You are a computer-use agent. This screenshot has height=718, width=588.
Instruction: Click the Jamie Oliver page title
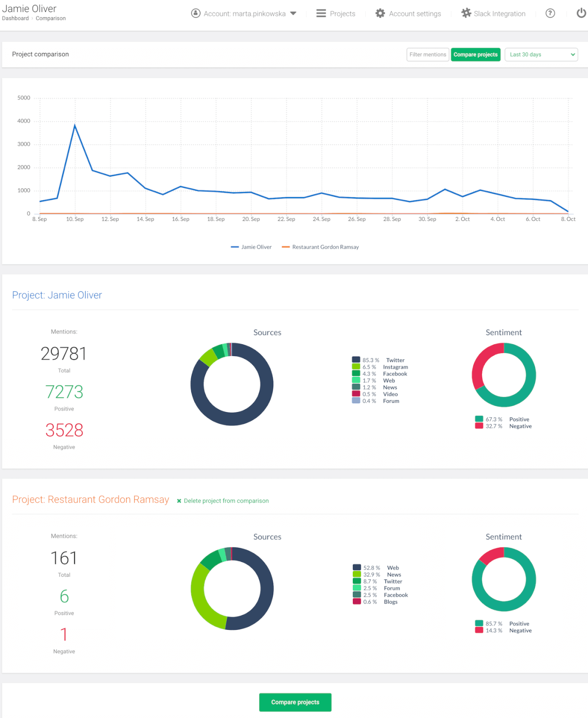[29, 9]
